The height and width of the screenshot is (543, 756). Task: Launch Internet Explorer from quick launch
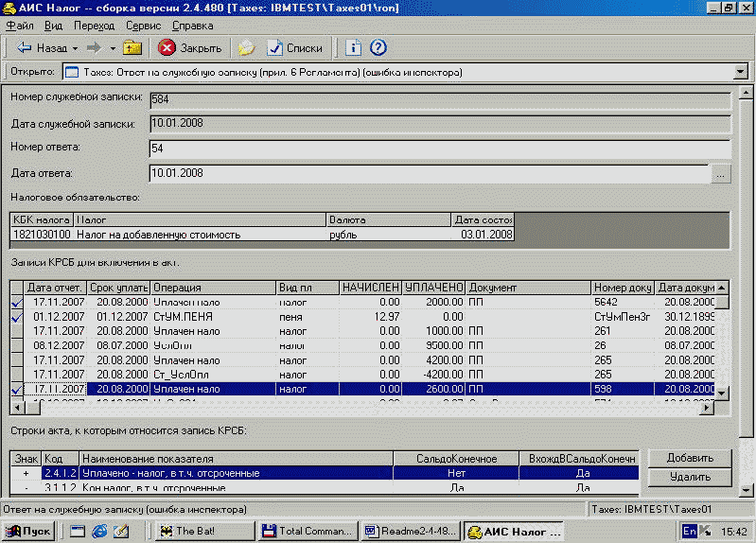click(x=99, y=531)
